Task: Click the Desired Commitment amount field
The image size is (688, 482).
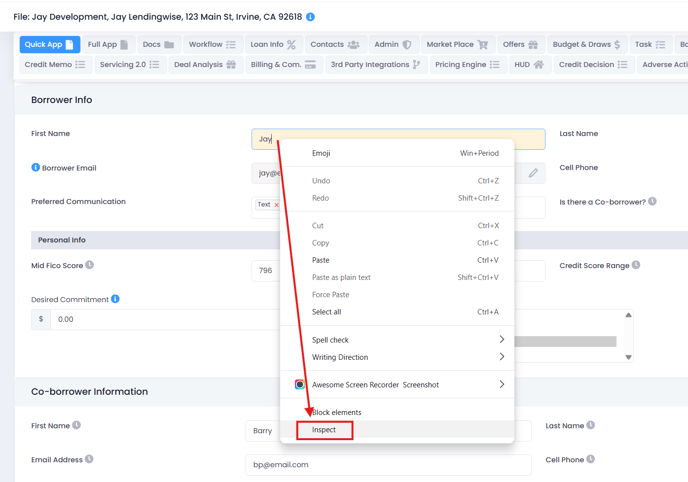Action: click(x=165, y=319)
